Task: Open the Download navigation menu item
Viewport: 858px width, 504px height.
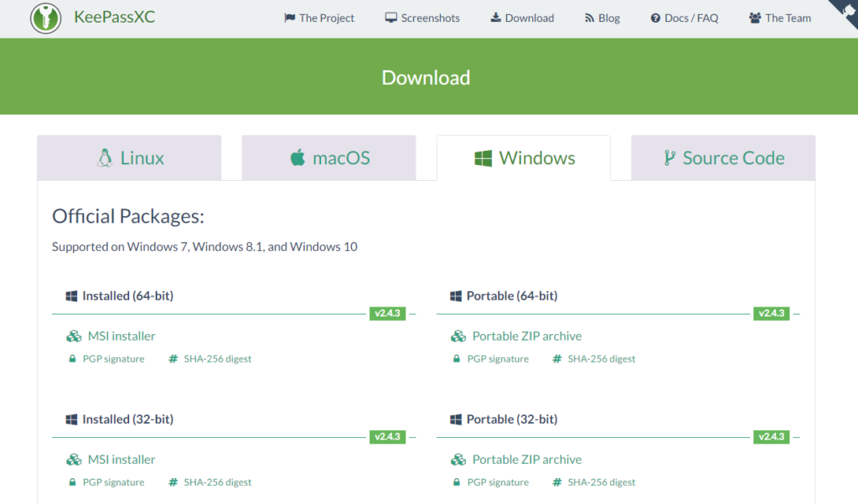Action: (522, 18)
